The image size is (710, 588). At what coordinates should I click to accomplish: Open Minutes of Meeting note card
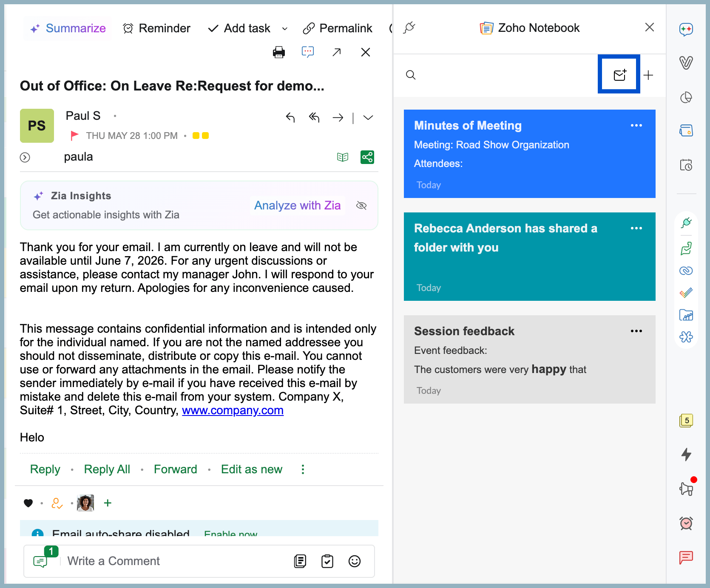530,154
